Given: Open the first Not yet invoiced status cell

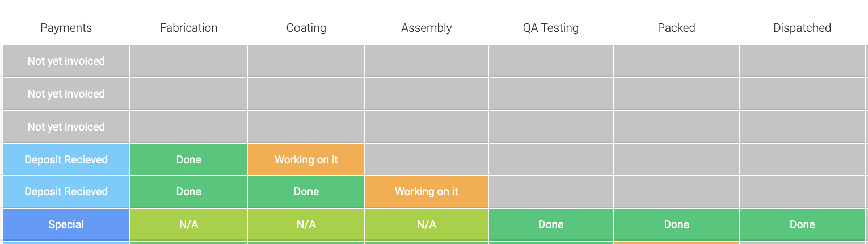Looking at the screenshot, I should point(66,61).
